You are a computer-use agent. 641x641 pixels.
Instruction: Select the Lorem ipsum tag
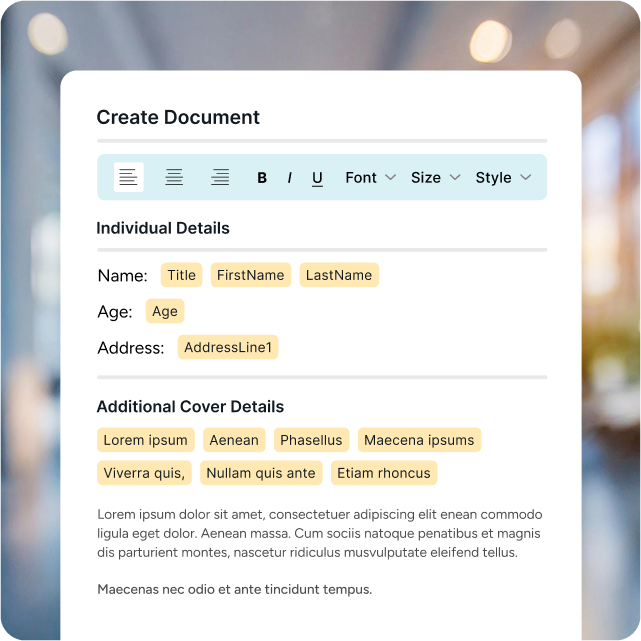(x=146, y=440)
